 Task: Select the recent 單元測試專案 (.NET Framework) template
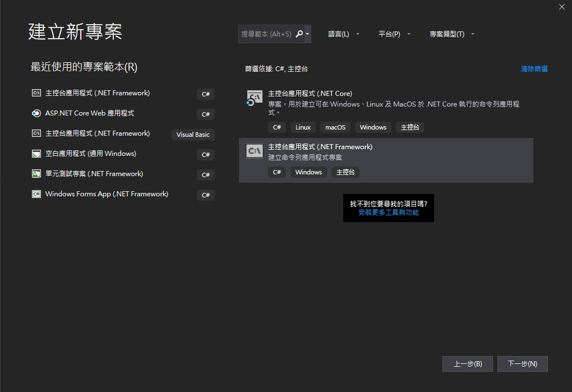pos(94,174)
